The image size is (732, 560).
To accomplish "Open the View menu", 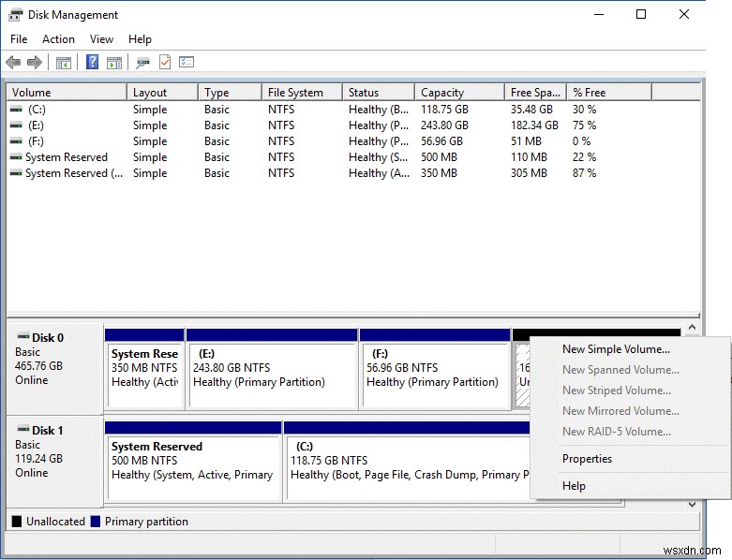I will [x=101, y=39].
